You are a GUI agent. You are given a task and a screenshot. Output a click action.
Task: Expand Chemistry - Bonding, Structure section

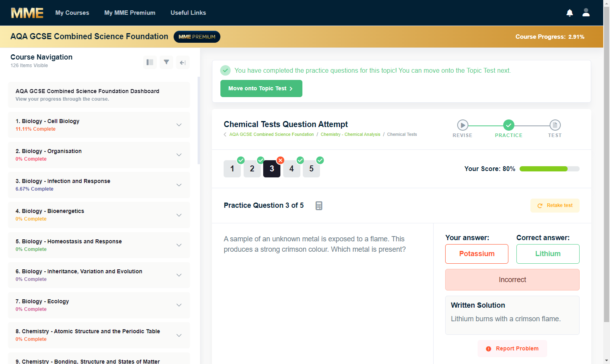(x=99, y=358)
